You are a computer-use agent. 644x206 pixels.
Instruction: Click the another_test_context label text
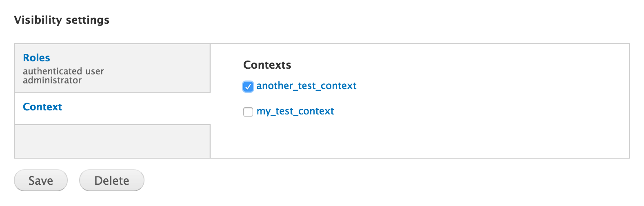point(306,86)
